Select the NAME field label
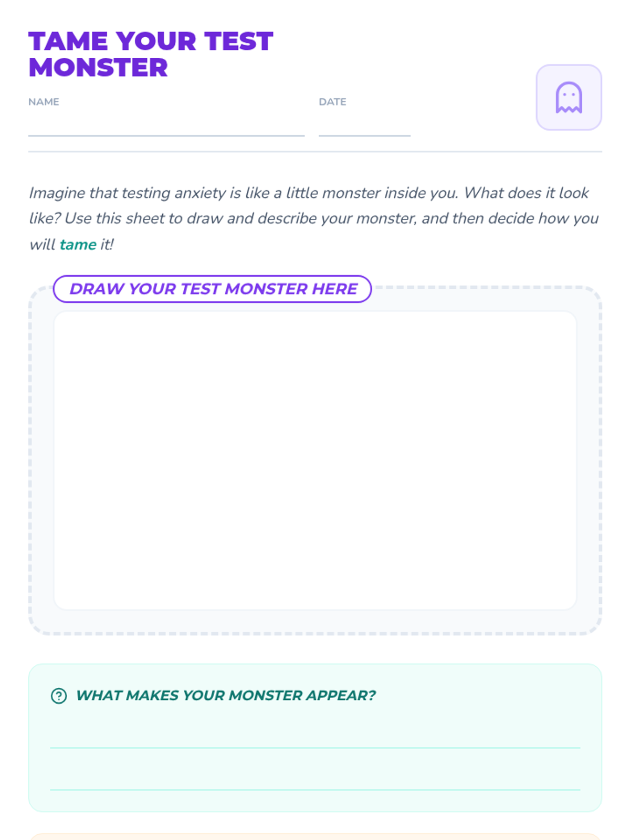Viewport: 630px width, 840px height. click(44, 102)
